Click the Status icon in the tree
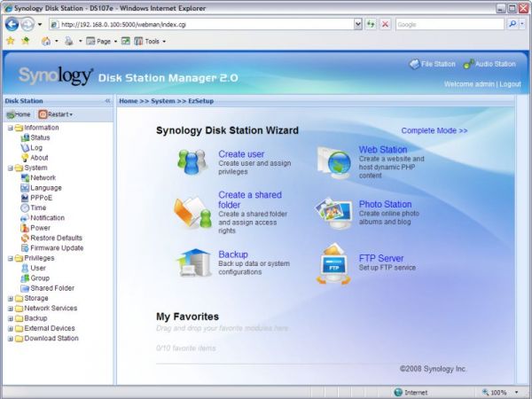Image resolution: width=532 pixels, height=399 pixels. tap(25, 137)
